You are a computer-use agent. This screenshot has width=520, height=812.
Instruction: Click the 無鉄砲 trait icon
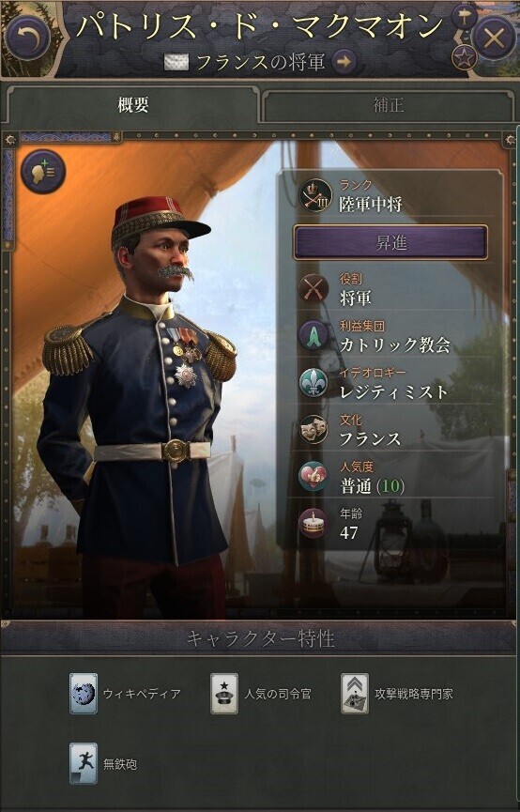(x=84, y=764)
